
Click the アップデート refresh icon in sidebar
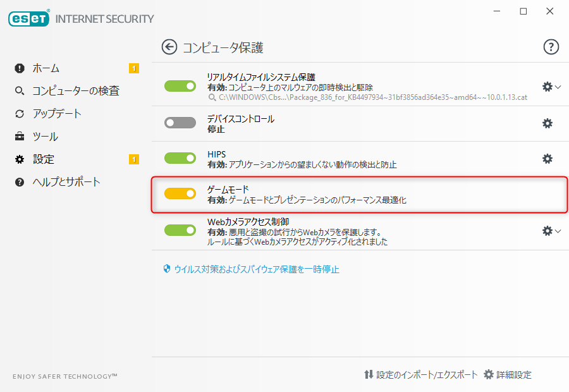[18, 113]
